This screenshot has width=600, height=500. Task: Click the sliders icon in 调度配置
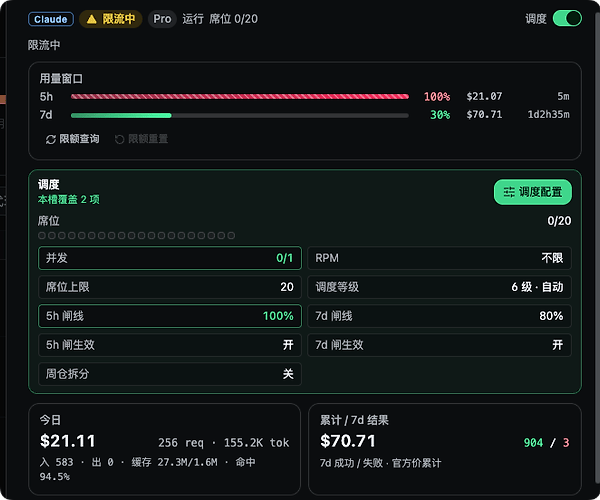coord(509,192)
